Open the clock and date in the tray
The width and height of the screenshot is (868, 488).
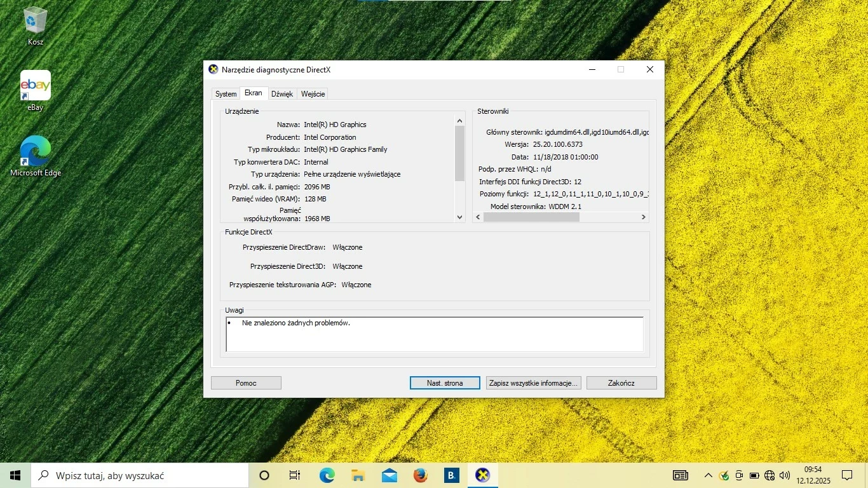coord(813,475)
